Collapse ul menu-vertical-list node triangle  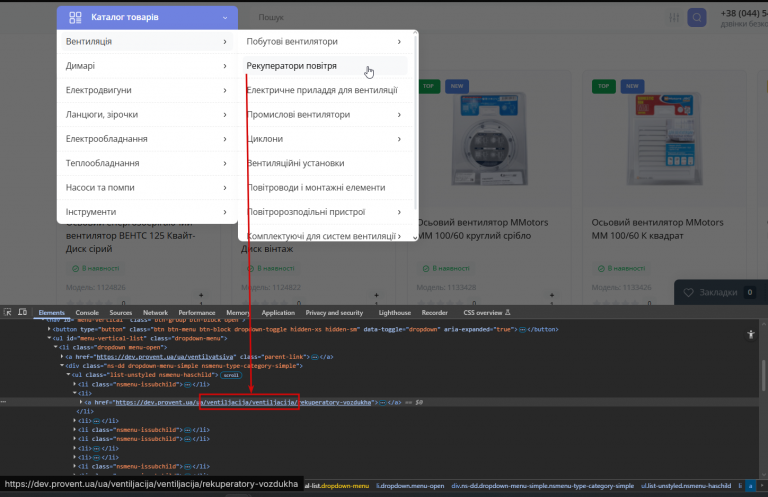pos(49,338)
